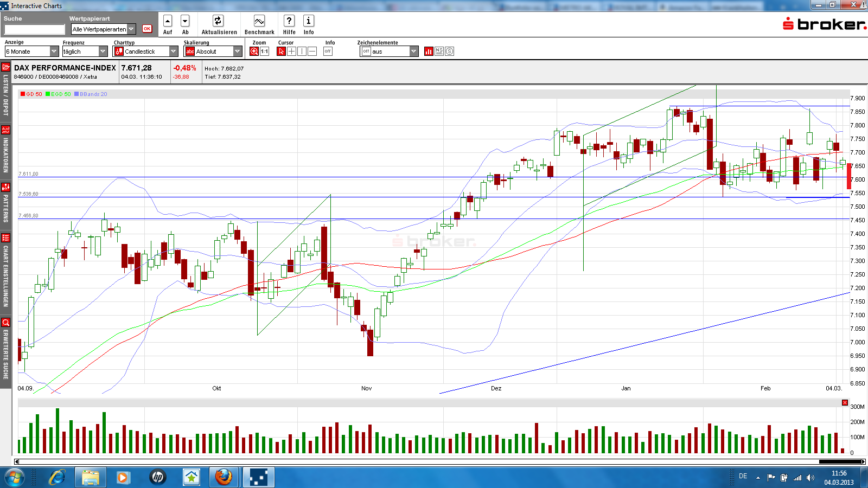Open the Zeichenelemente dropdown

pyautogui.click(x=390, y=52)
